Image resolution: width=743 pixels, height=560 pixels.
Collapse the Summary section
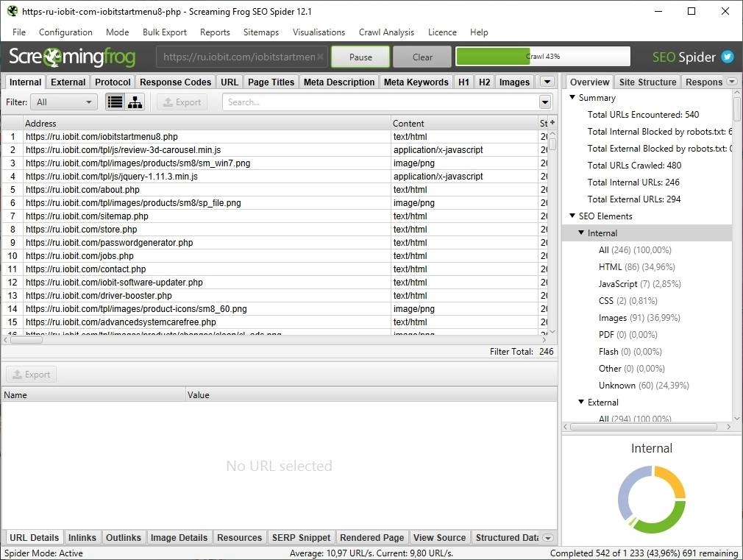pos(572,97)
